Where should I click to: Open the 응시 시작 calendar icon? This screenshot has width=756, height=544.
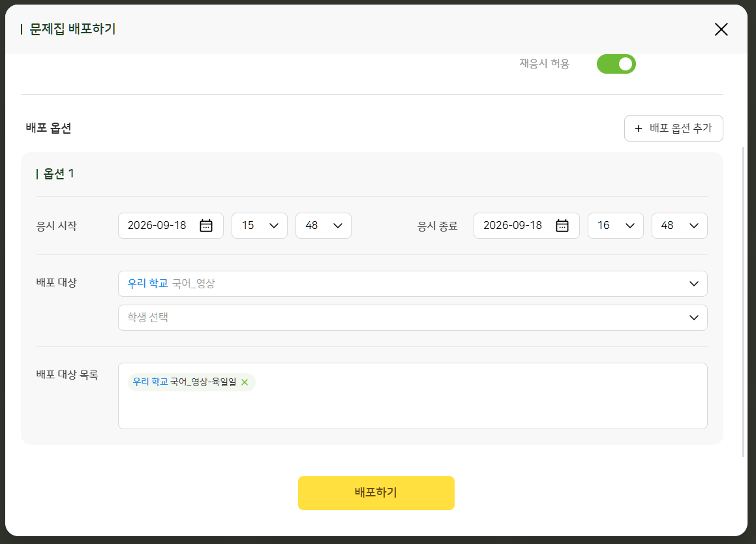pyautogui.click(x=206, y=226)
